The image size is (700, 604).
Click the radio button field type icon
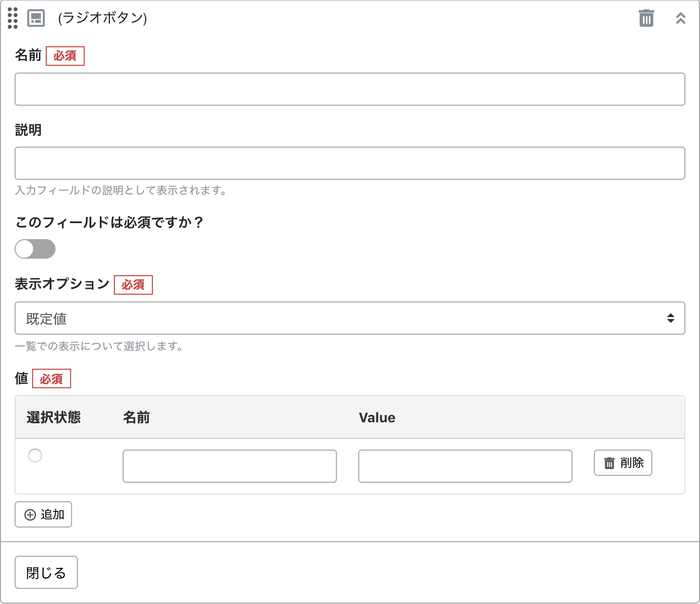pos(36,18)
